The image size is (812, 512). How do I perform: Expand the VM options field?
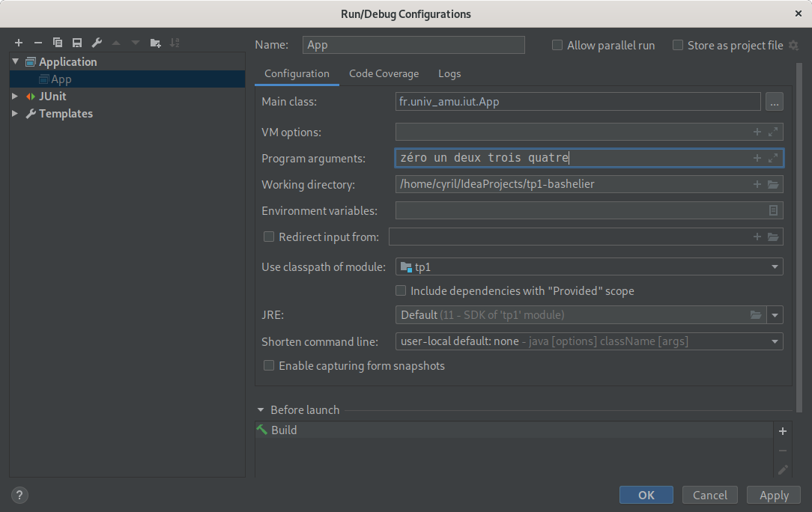[x=773, y=132]
